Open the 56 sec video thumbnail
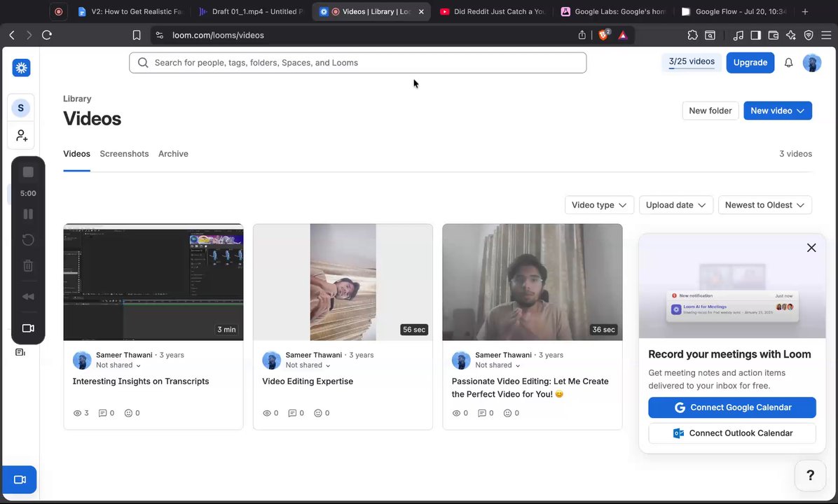The width and height of the screenshot is (838, 504). tap(343, 282)
